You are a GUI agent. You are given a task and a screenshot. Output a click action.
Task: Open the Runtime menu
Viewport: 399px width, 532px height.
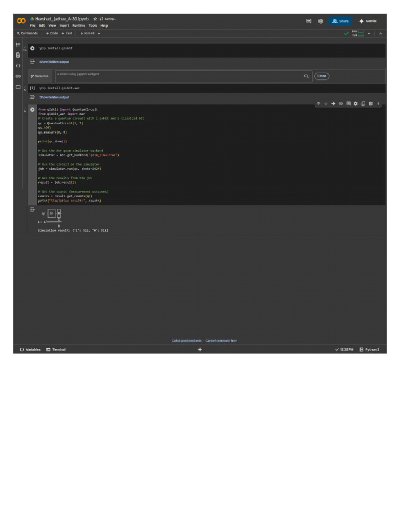point(78,25)
